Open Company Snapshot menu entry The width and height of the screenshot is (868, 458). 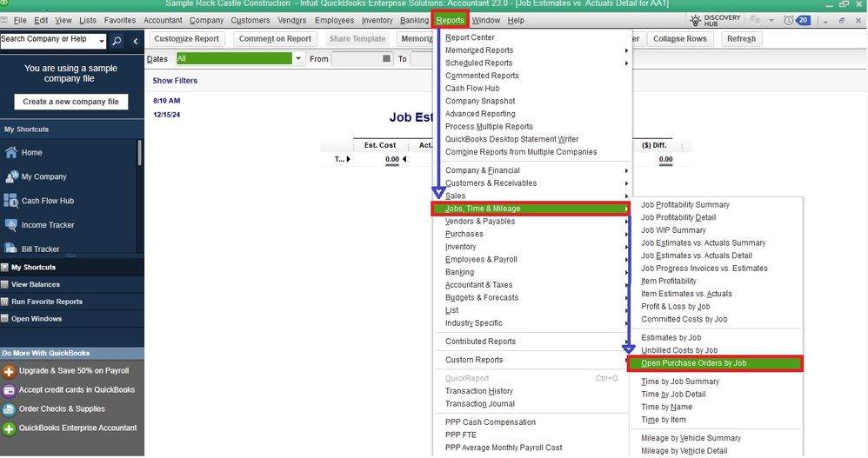(480, 101)
